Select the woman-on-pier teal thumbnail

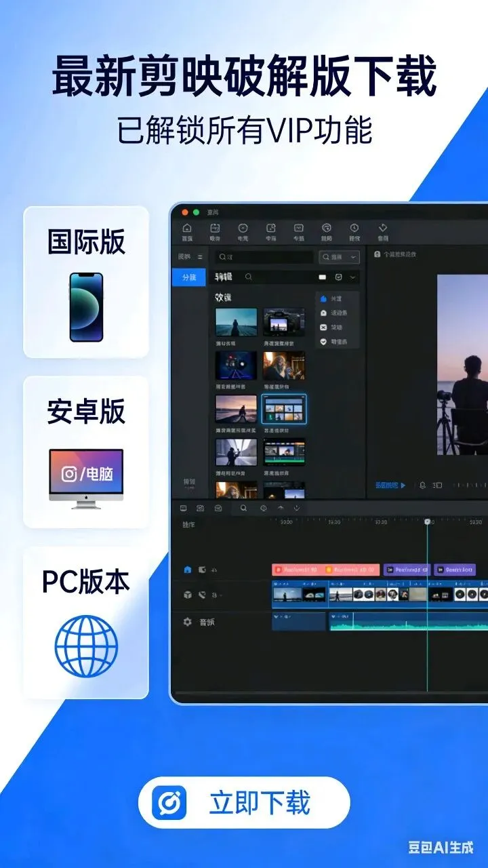click(237, 322)
